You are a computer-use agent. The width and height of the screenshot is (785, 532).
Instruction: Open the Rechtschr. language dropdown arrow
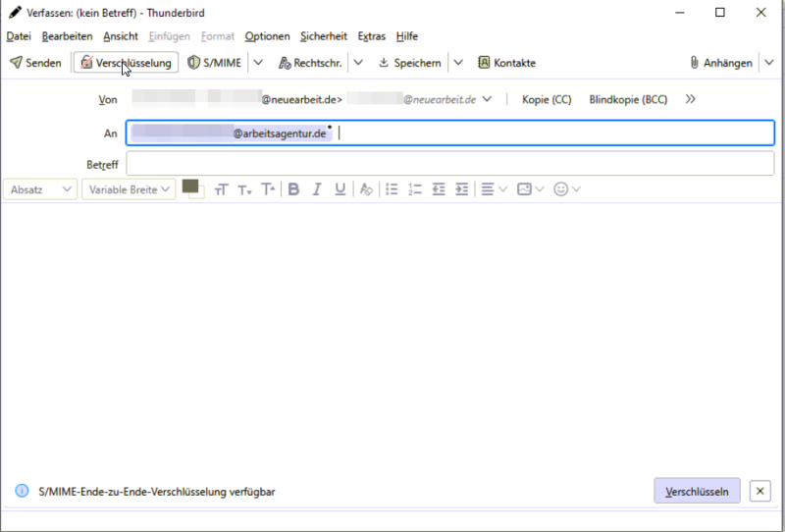click(358, 63)
